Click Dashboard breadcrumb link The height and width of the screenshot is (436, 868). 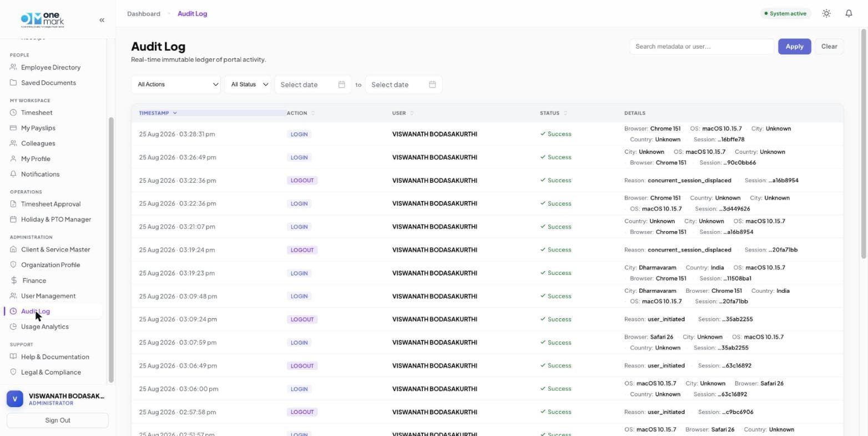(x=144, y=13)
